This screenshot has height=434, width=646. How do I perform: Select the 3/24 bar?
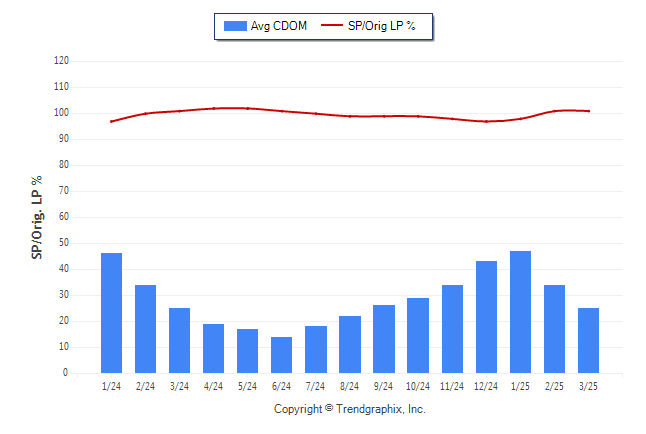click(180, 340)
